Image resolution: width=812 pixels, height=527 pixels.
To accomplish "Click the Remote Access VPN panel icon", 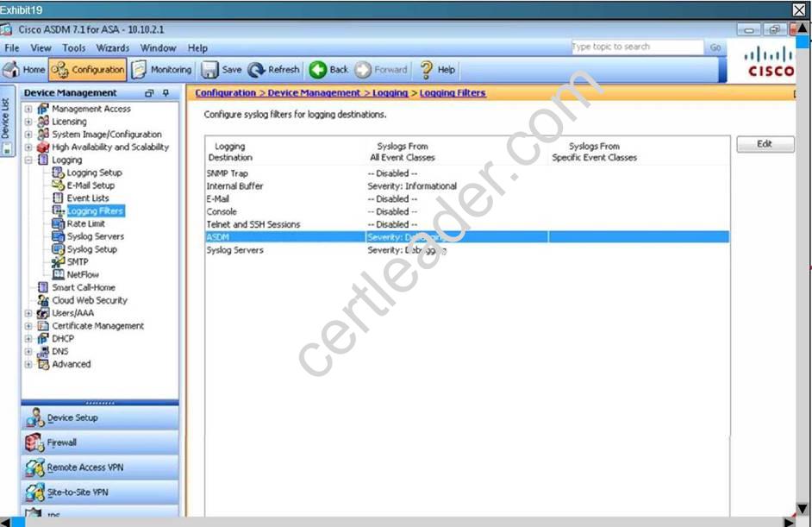I will [34, 467].
